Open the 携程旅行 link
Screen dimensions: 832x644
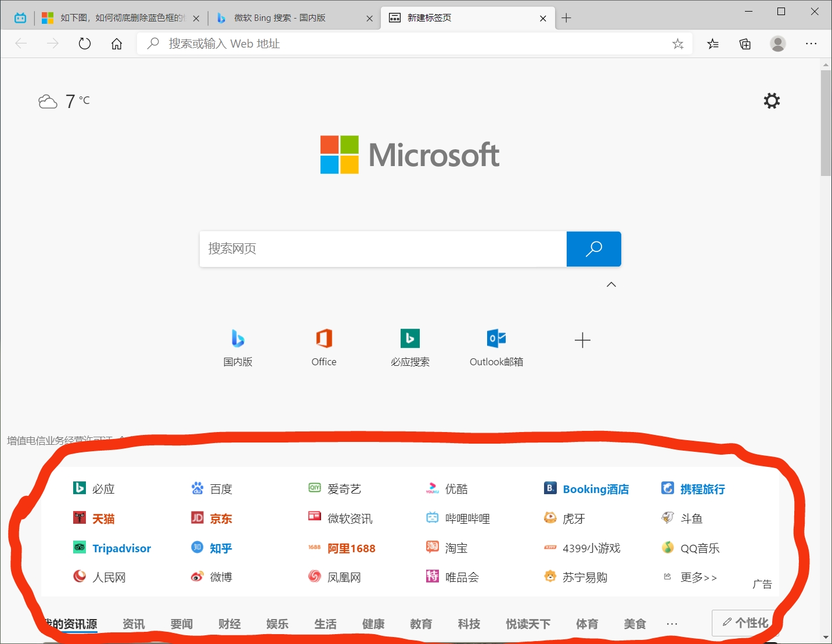coord(693,489)
